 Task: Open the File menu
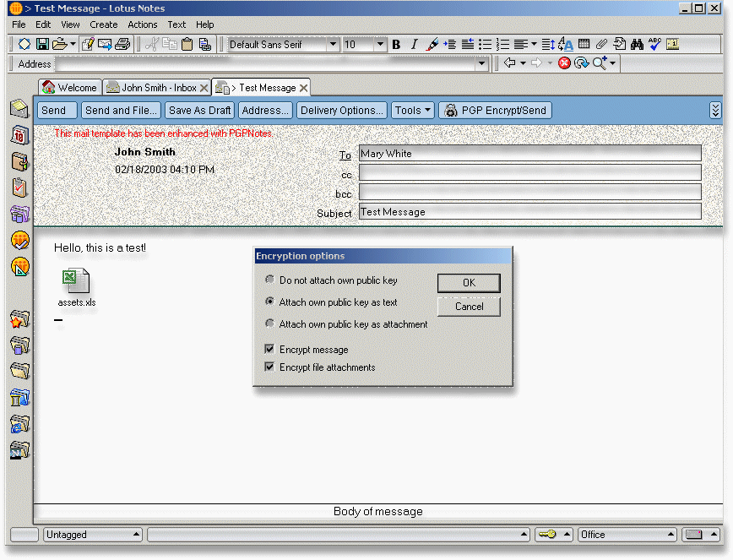(x=19, y=24)
